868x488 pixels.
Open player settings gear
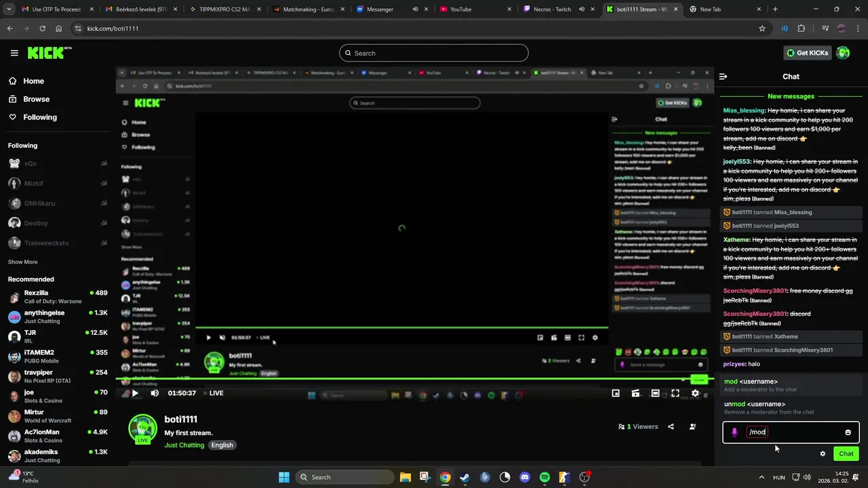click(x=695, y=393)
